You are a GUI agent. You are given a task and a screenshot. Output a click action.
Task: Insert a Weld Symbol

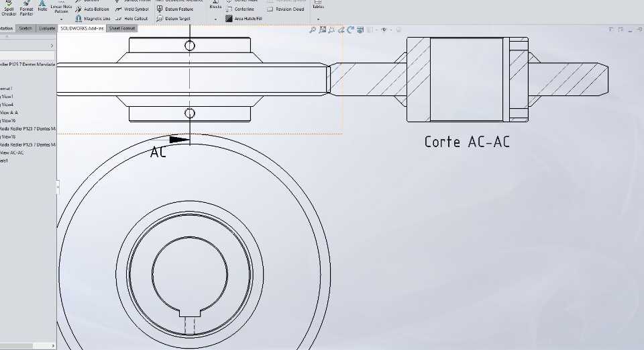132,9
